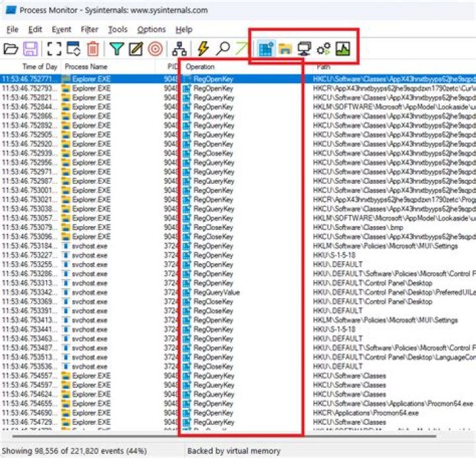Toggle Show Process and Thread Activity button
The image size is (476, 458).
(323, 48)
